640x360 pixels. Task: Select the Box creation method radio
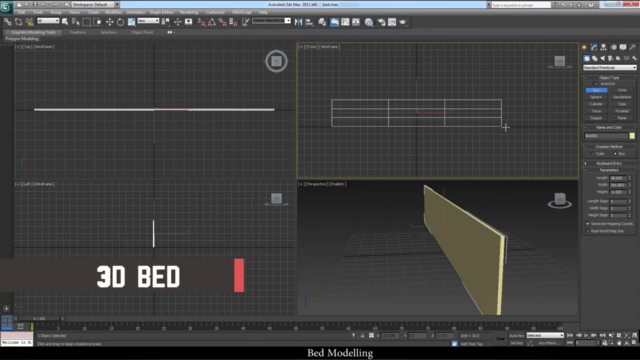pos(615,154)
